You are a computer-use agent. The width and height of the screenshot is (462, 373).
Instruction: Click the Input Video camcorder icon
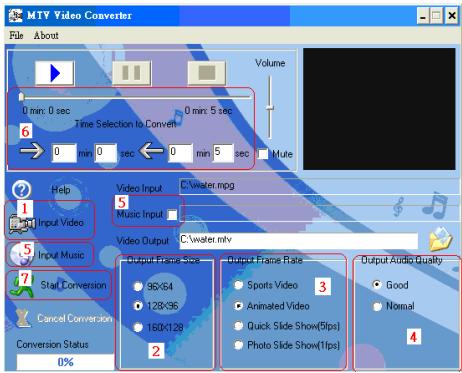coord(22,224)
